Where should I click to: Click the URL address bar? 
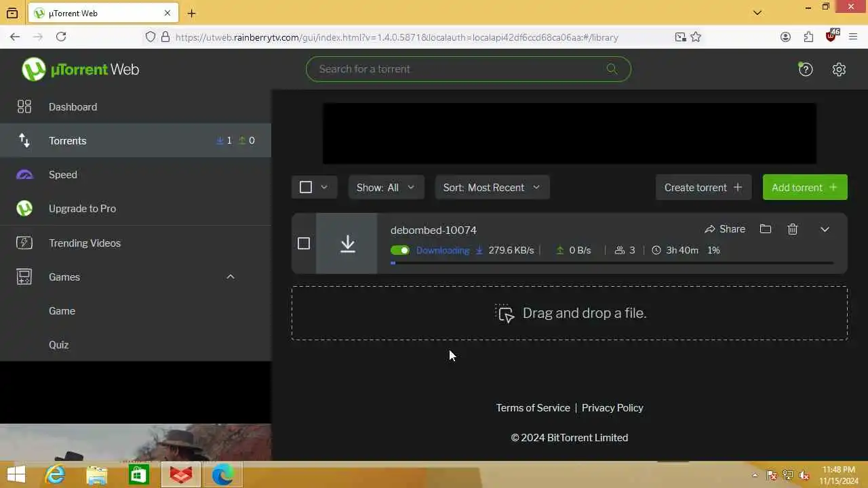tap(397, 37)
